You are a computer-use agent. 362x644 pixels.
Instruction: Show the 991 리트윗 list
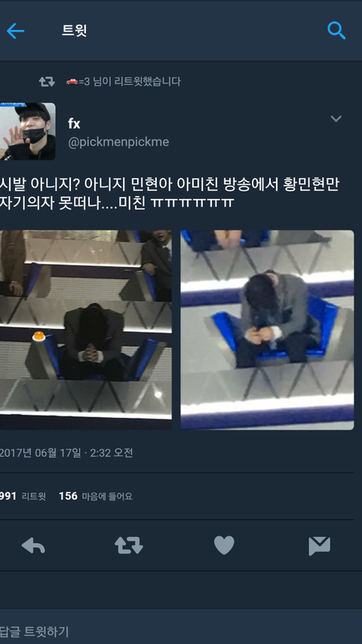(x=23, y=496)
